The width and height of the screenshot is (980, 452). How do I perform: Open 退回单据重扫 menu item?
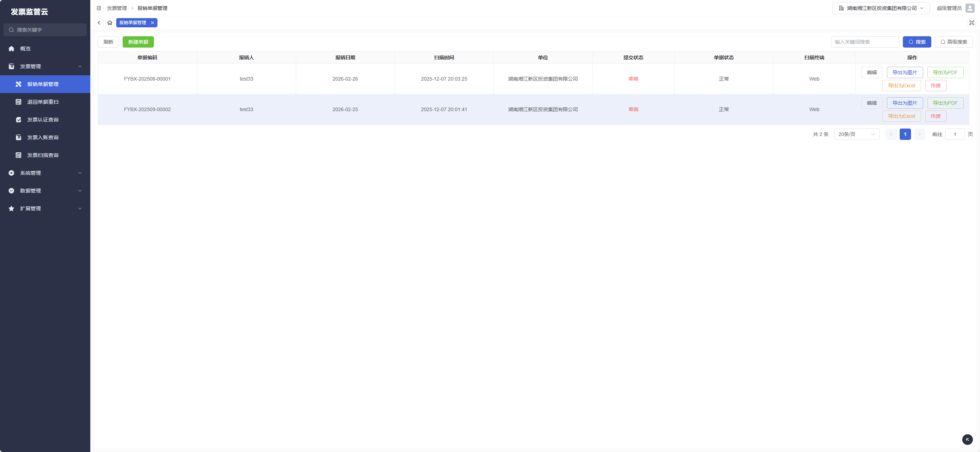click(45, 102)
